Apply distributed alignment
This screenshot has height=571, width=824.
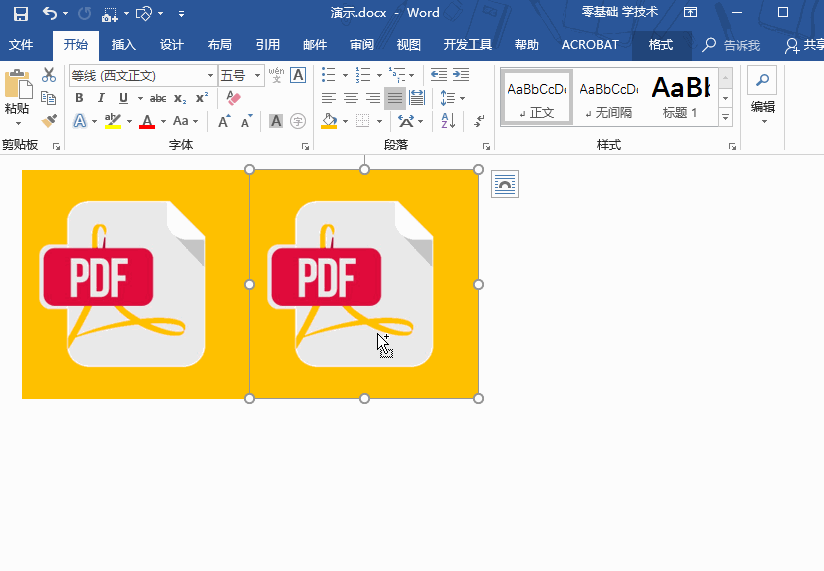click(x=417, y=98)
